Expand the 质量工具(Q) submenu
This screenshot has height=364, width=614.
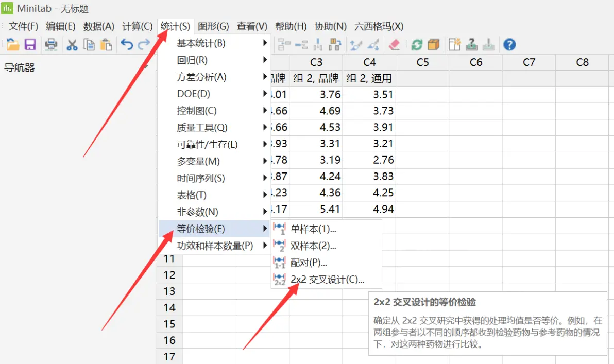(214, 127)
